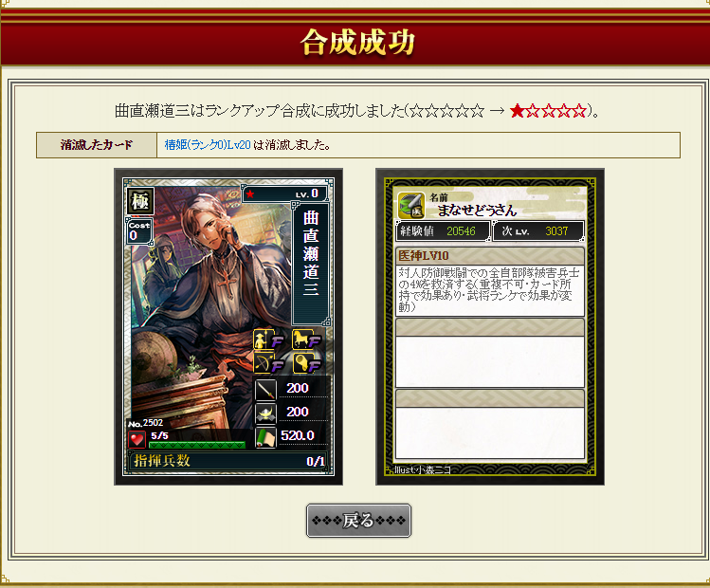Click the 指揮兵数 troop count bar

[228, 461]
